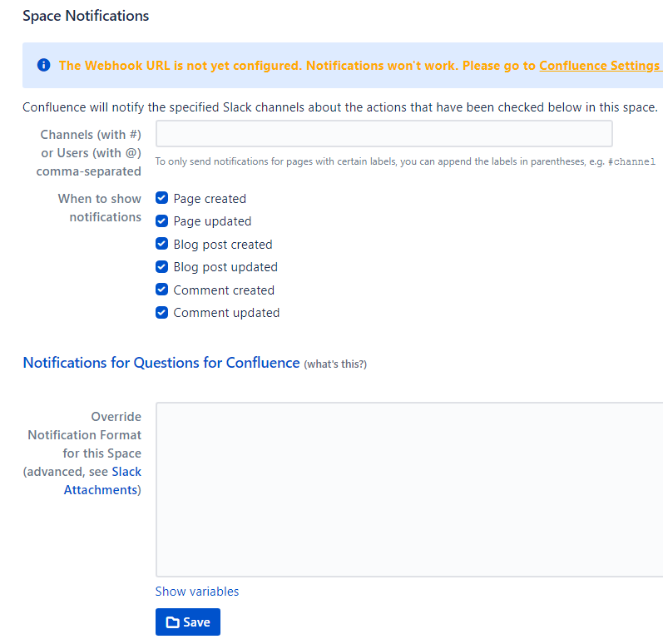Image resolution: width=663 pixels, height=644 pixels.
Task: Click the #channel example code text
Action: (631, 162)
